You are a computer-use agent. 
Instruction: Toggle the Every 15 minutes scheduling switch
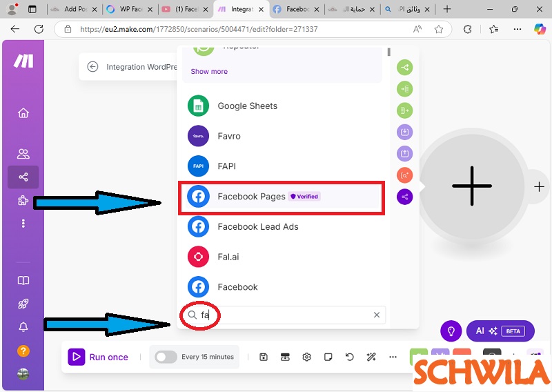tap(166, 357)
